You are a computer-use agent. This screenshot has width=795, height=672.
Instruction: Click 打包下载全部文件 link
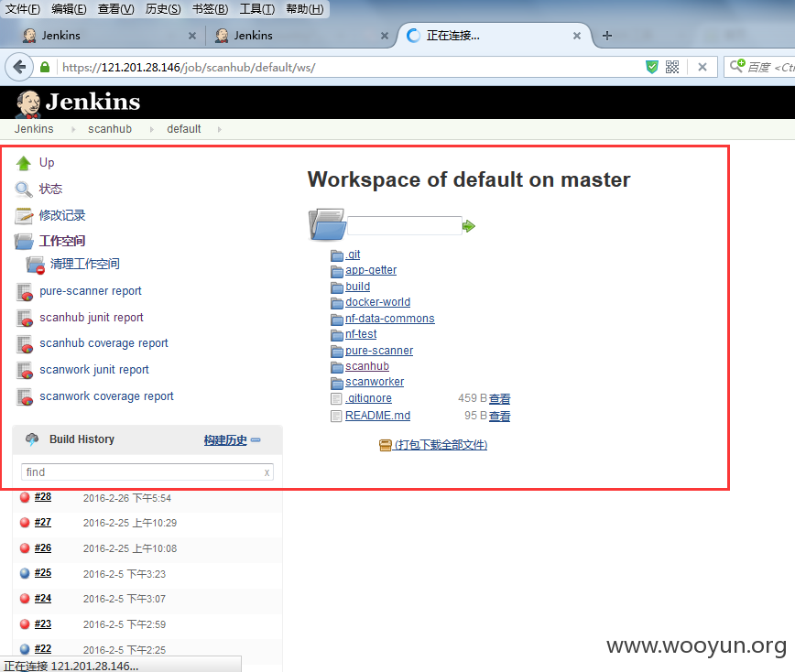pyautogui.click(x=441, y=445)
